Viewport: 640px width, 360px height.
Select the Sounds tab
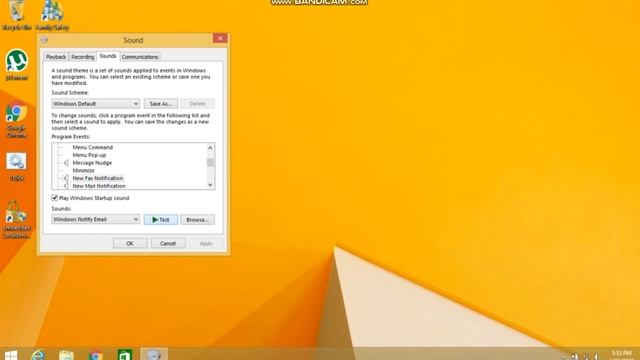point(108,56)
